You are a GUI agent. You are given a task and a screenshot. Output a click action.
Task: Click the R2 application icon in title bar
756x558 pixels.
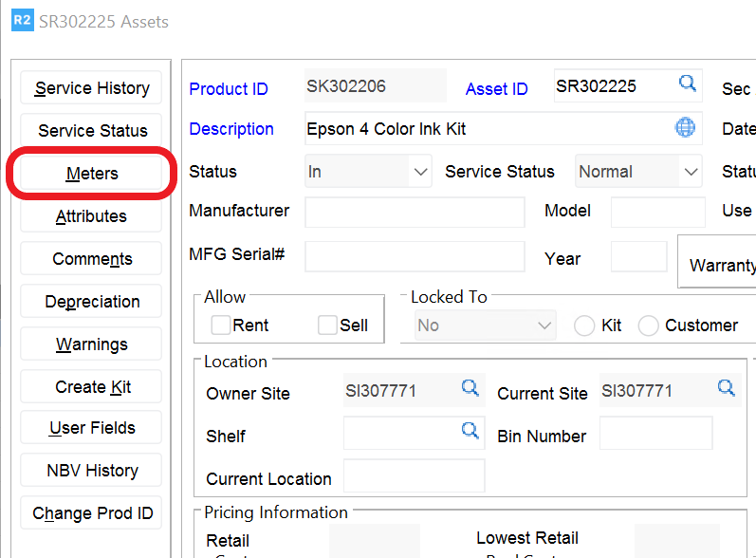point(21,21)
